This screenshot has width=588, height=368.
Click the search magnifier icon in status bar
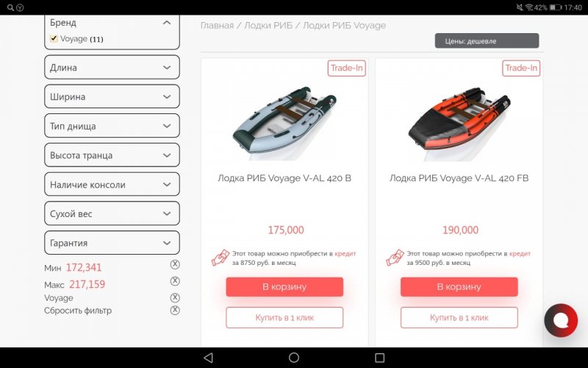(10, 7)
